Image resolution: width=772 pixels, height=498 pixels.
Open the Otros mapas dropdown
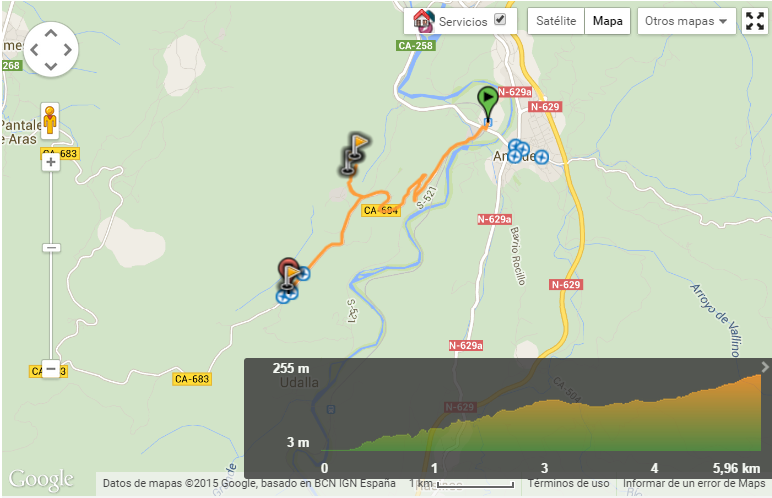tap(686, 21)
